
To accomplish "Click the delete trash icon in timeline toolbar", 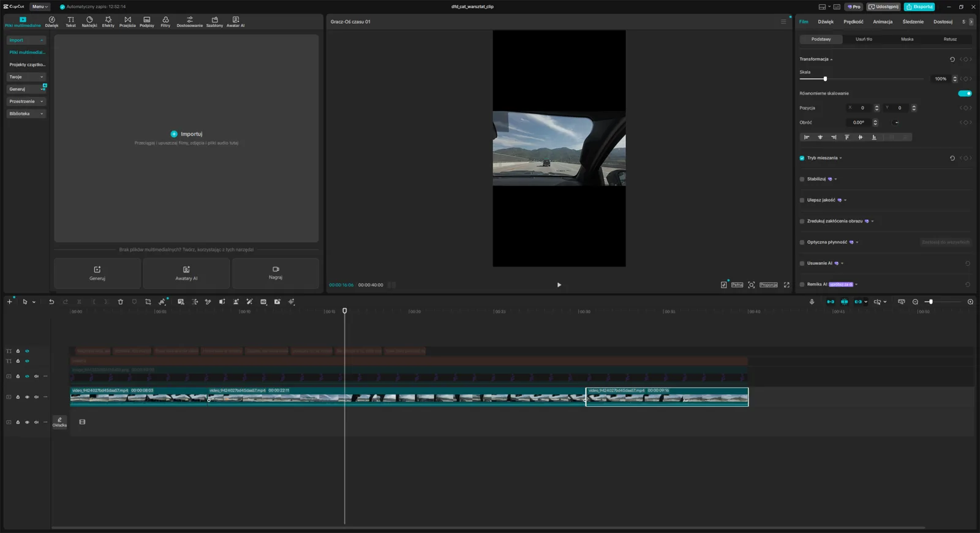I will (x=121, y=302).
